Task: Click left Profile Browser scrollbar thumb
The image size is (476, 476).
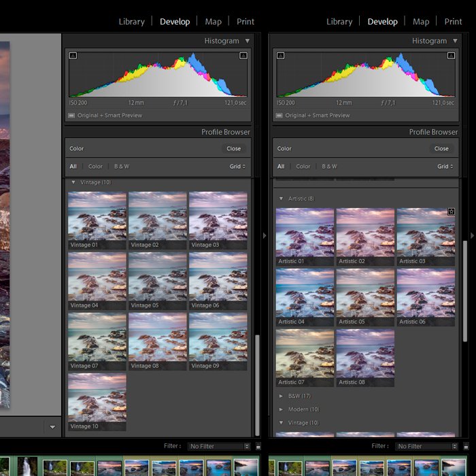Action: pos(257,385)
